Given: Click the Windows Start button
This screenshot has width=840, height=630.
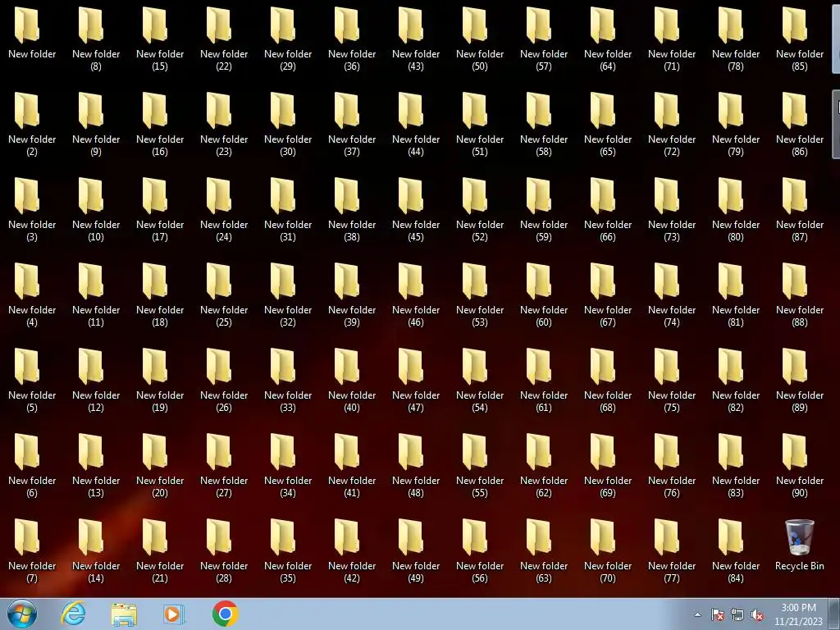Looking at the screenshot, I should pyautogui.click(x=22, y=614).
